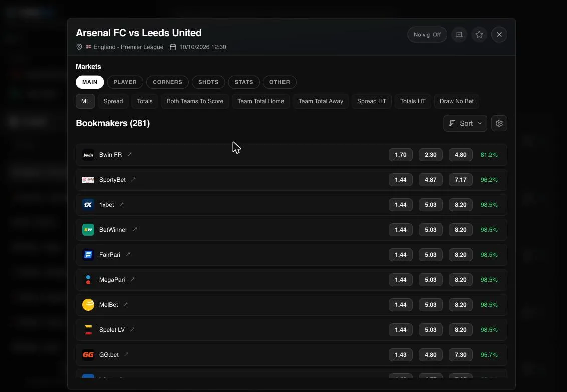Click the Spelet LV logo icon
567x392 pixels.
click(x=88, y=330)
